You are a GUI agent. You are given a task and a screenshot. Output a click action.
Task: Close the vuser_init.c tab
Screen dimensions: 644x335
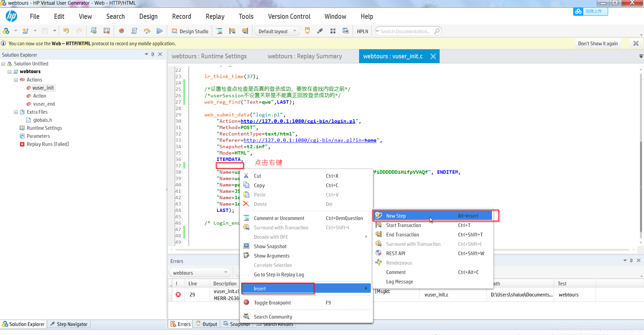click(x=433, y=56)
